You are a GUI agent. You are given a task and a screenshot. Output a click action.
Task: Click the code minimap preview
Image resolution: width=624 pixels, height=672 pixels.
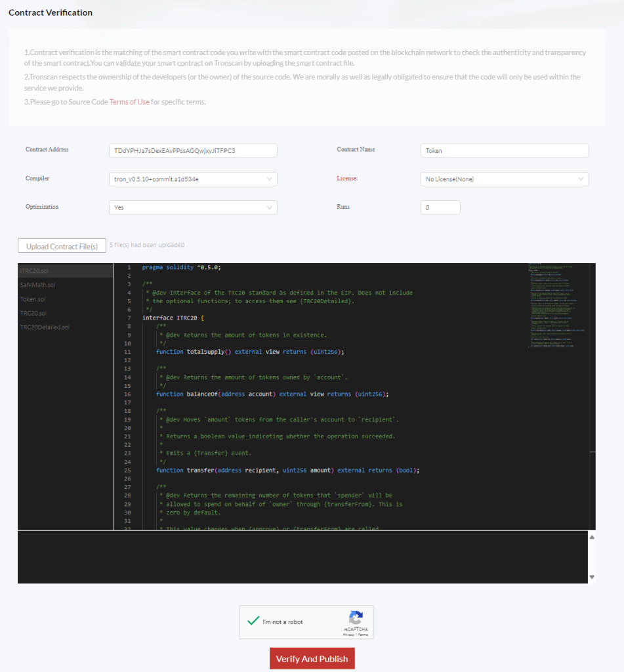click(556, 305)
